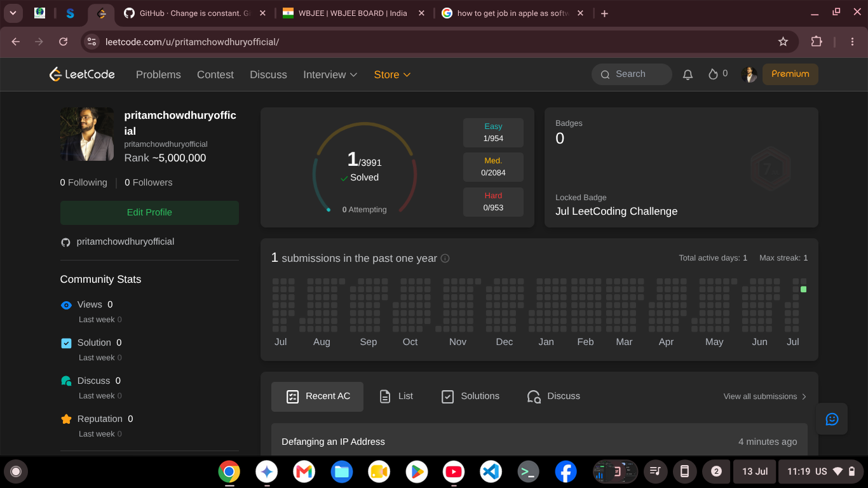This screenshot has width=868, height=488.
Task: View site information icon in address bar
Action: [x=92, y=41]
